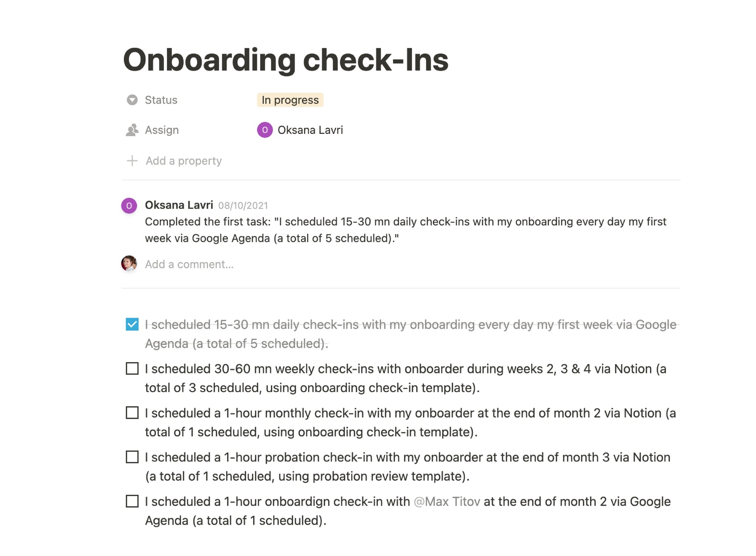Image resolution: width=756 pixels, height=556 pixels.
Task: Click the profile photo beside Add a comment
Action: tap(130, 264)
